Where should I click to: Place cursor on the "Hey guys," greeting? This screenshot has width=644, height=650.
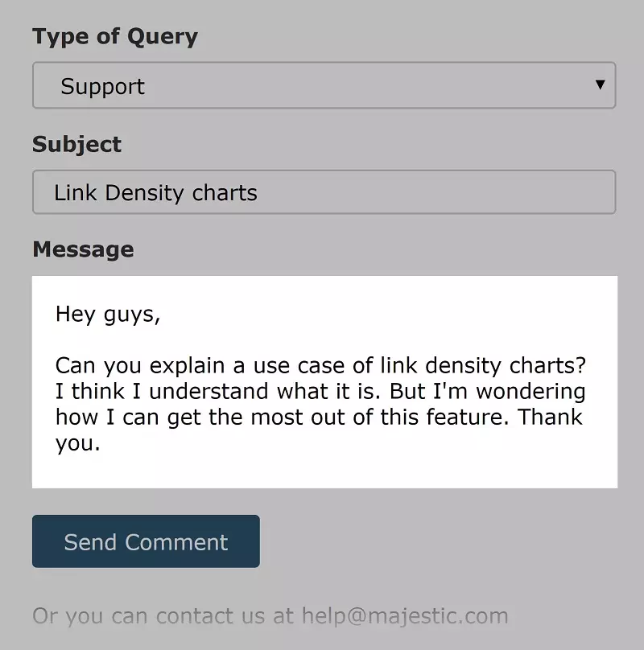point(108,314)
